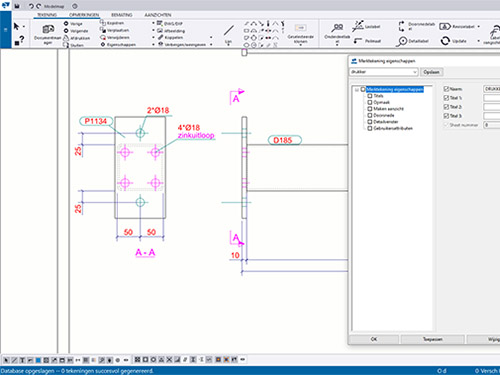Click the Lastlabel icon
Image resolution: width=500 pixels, height=375 pixels.
pyautogui.click(x=358, y=26)
